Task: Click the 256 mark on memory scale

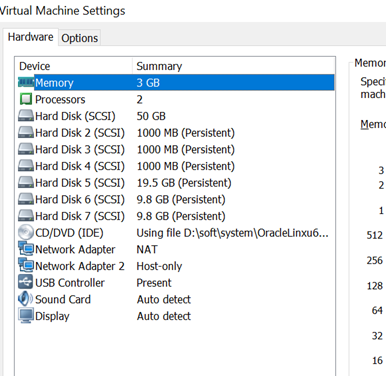Action: (x=375, y=260)
